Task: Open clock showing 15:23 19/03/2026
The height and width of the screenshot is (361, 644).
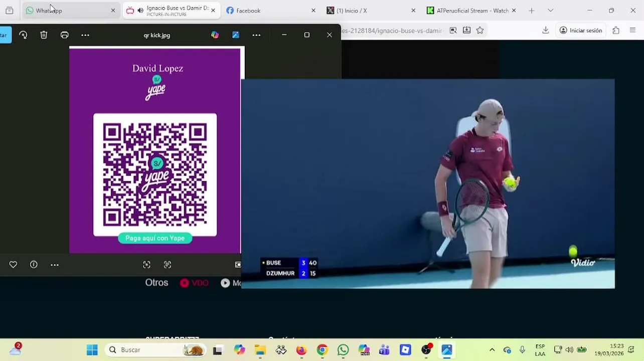Action: coord(609,350)
